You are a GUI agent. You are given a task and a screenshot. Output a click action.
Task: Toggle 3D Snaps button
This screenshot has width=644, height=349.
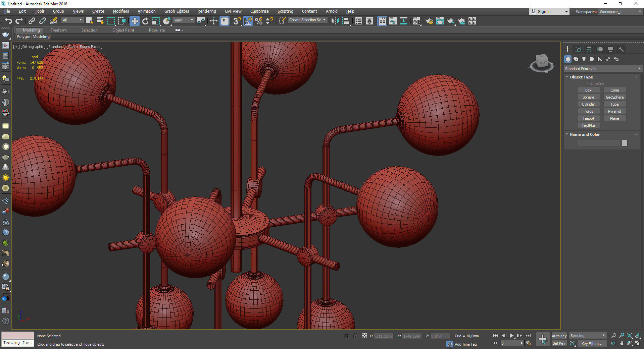coord(237,21)
